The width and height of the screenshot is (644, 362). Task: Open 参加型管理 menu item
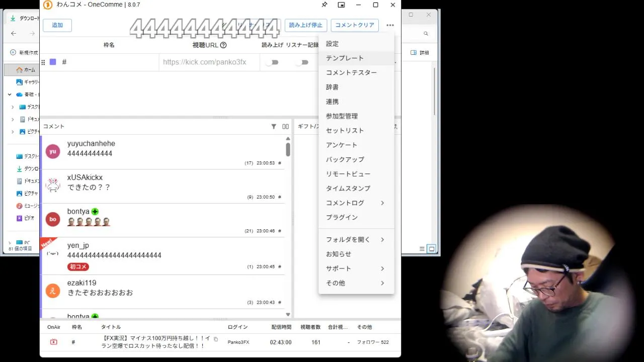356,116
